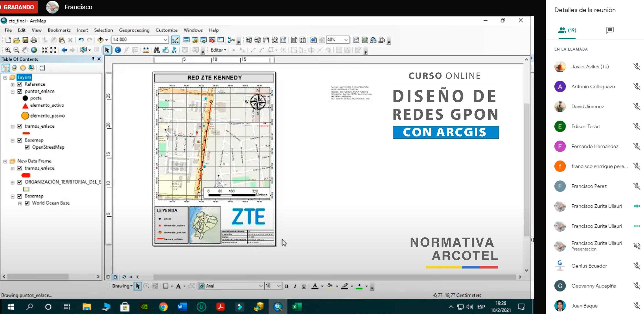
Task: Open the font size 10 dropdown
Action: click(279, 286)
